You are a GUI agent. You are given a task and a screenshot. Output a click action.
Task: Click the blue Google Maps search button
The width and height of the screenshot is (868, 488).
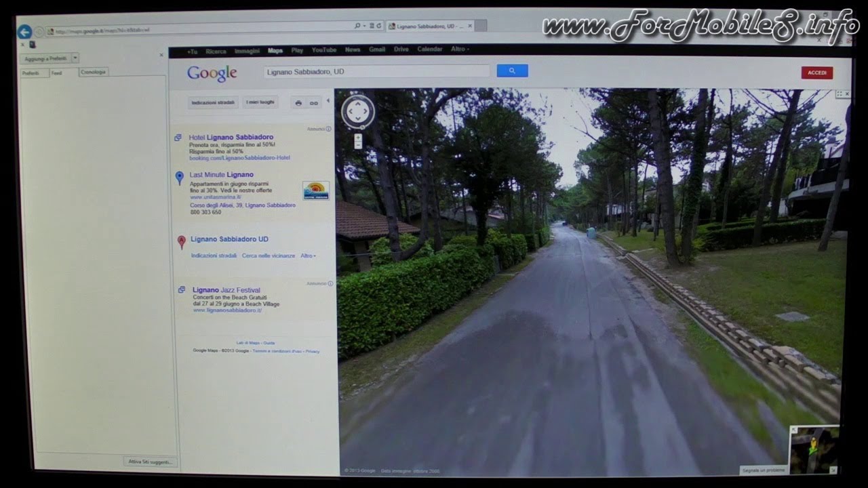pyautogui.click(x=512, y=70)
